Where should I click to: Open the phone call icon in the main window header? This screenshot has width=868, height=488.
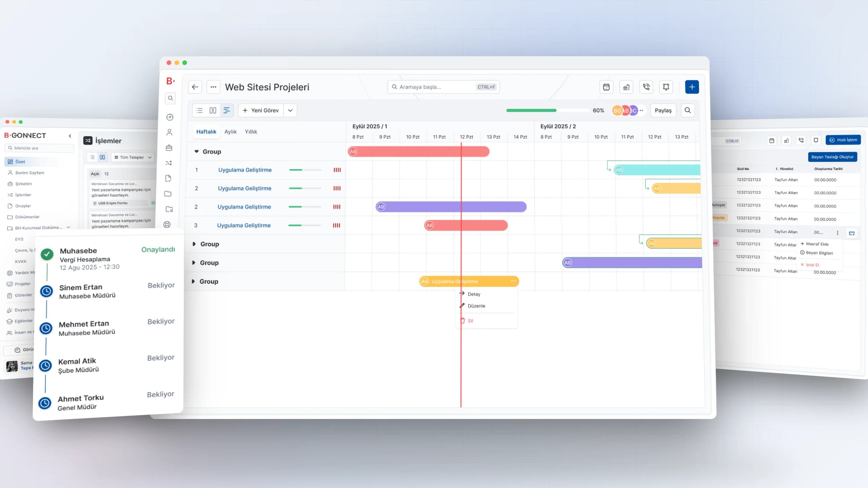(x=646, y=87)
